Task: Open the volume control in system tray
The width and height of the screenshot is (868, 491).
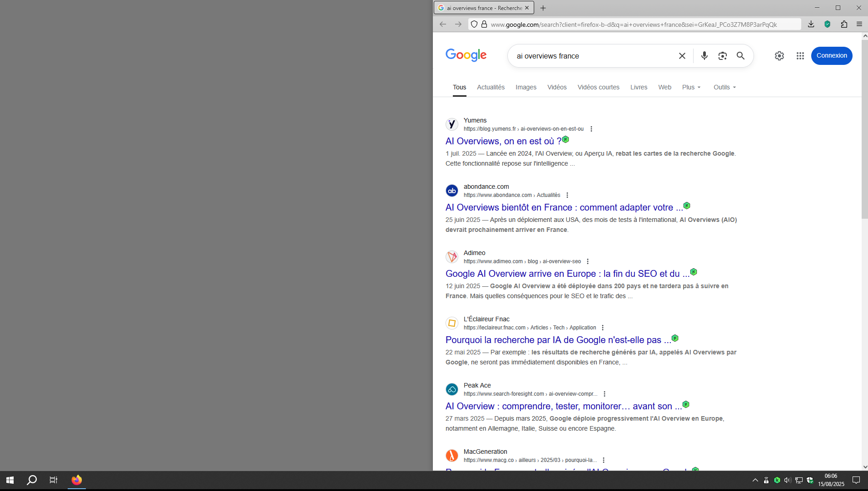Action: (788, 480)
